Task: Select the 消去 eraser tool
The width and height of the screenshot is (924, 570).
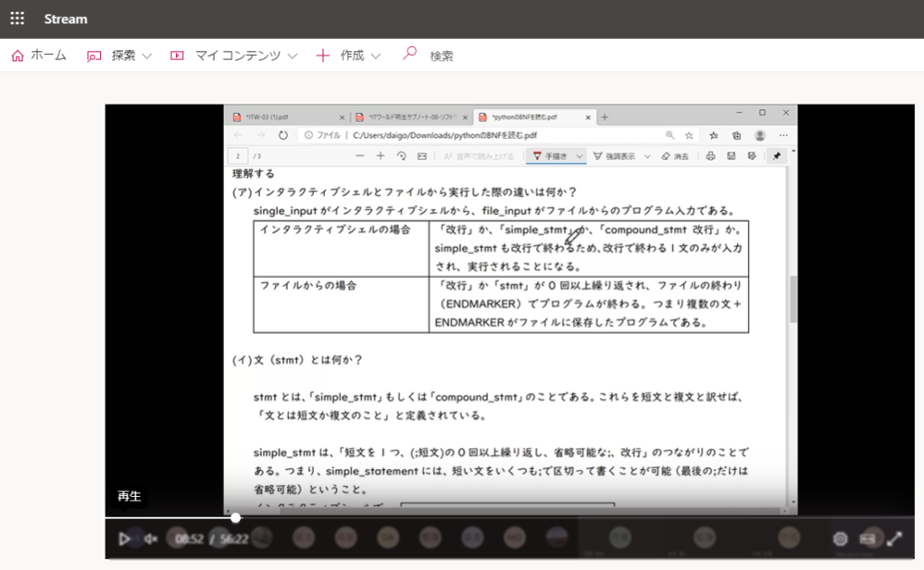Action: point(674,156)
